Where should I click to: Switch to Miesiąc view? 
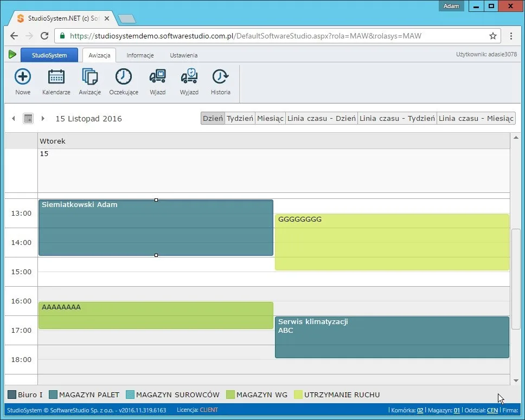pos(270,119)
